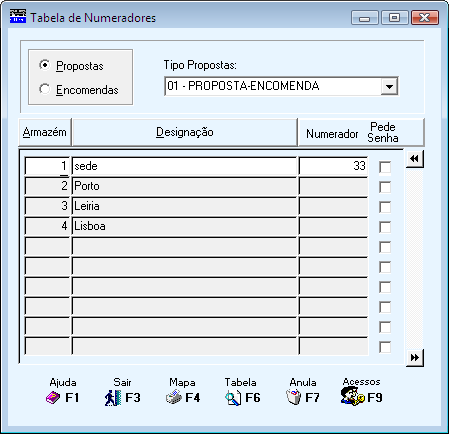Screen dimensions: 449x434
Task: Open the Tabela F6 magnifier icon
Action: coord(233,398)
